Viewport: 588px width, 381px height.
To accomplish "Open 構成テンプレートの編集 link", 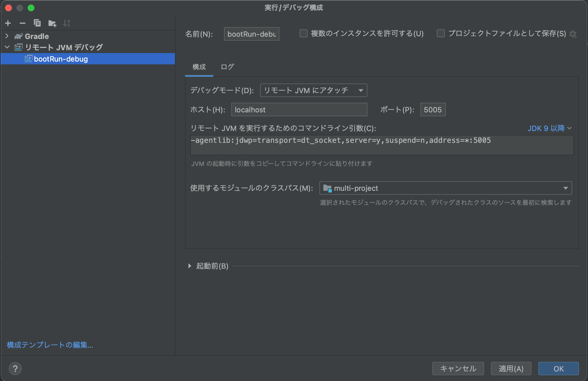I will click(x=49, y=345).
